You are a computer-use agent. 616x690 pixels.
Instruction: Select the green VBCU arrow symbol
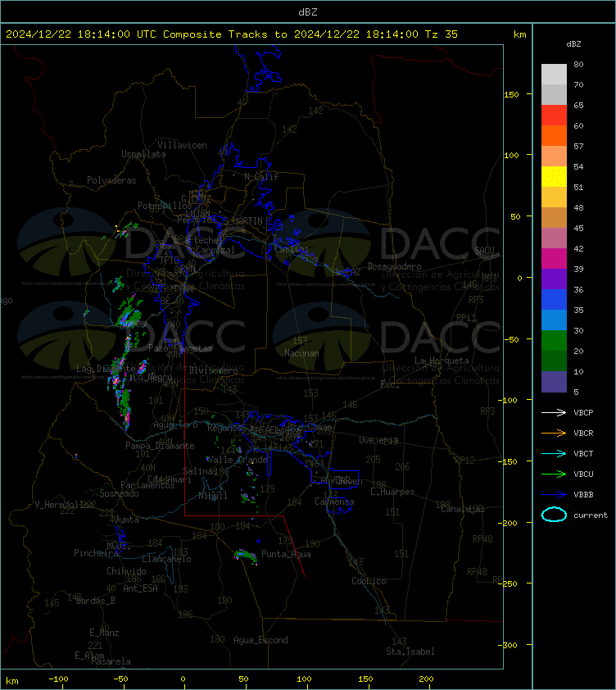[x=554, y=474]
